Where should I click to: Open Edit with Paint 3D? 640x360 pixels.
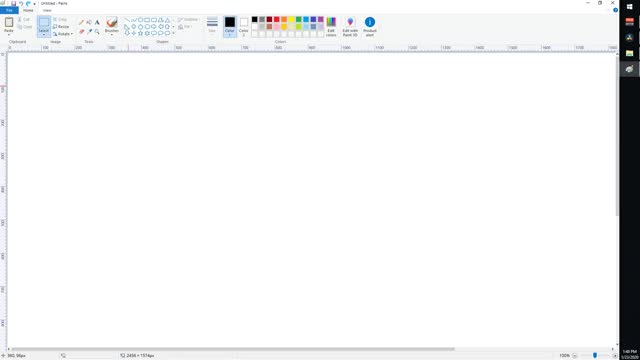350,27
